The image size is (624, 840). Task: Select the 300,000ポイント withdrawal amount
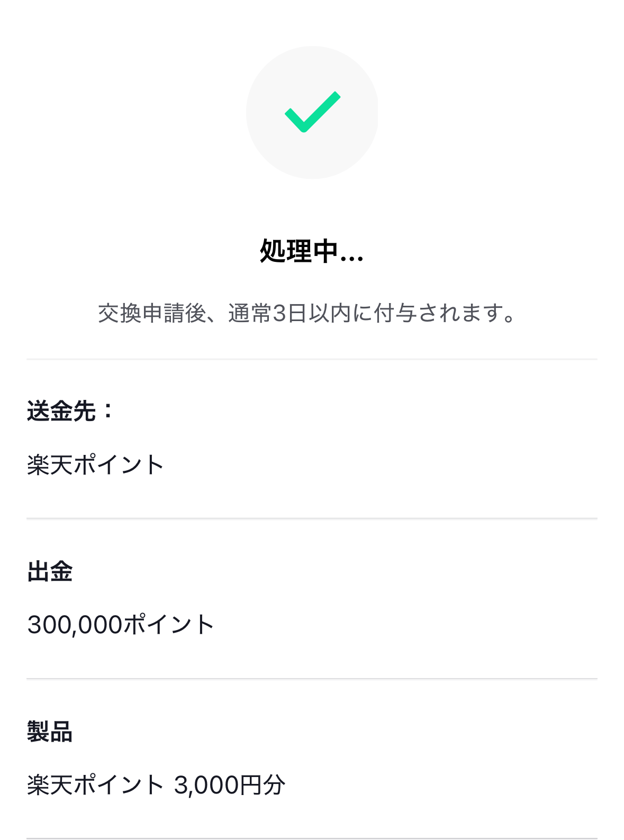(x=121, y=625)
